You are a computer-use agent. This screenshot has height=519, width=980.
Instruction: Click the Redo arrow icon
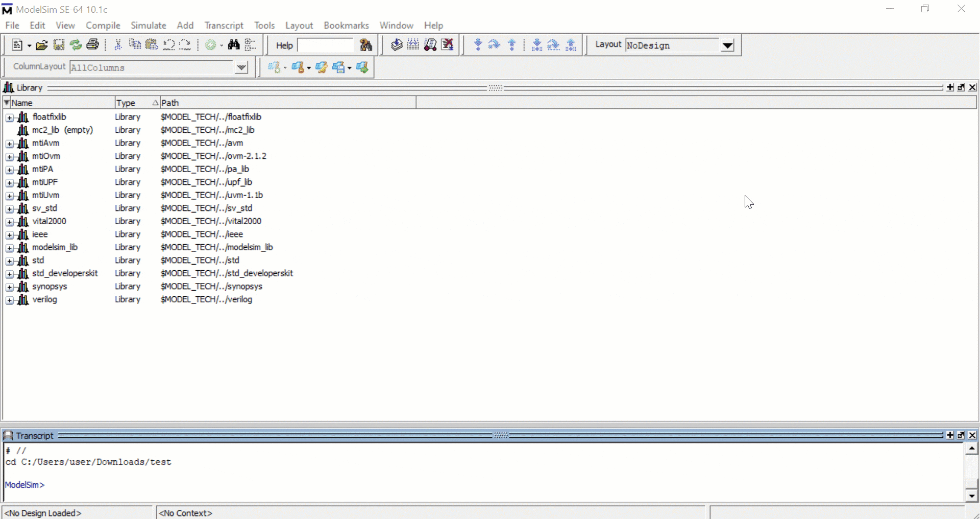coord(185,45)
